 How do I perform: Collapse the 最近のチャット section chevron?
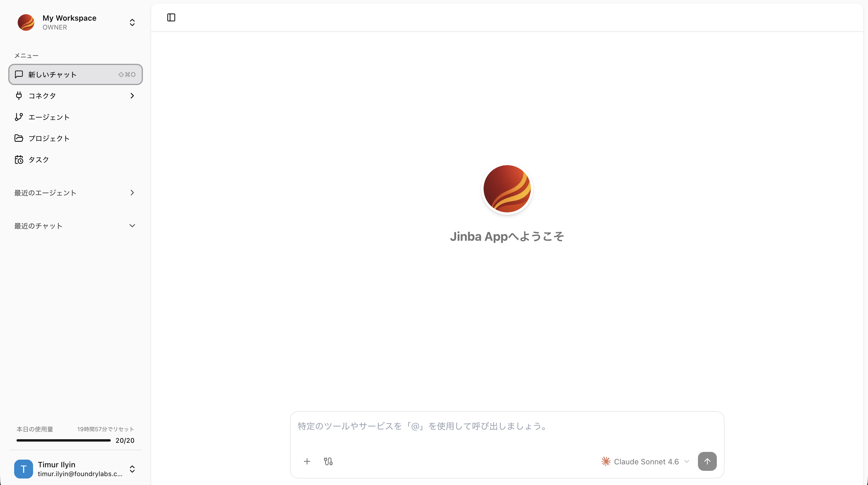point(132,225)
